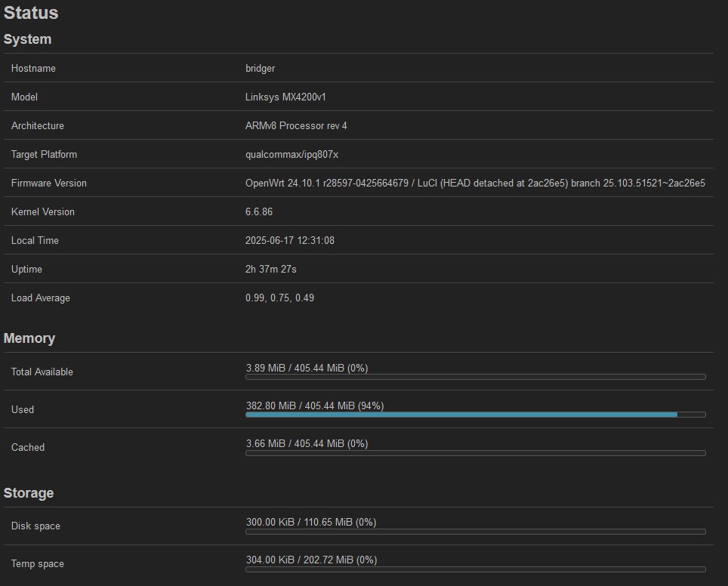The width and height of the screenshot is (728, 586).
Task: Click the Local Time value
Action: coord(290,241)
